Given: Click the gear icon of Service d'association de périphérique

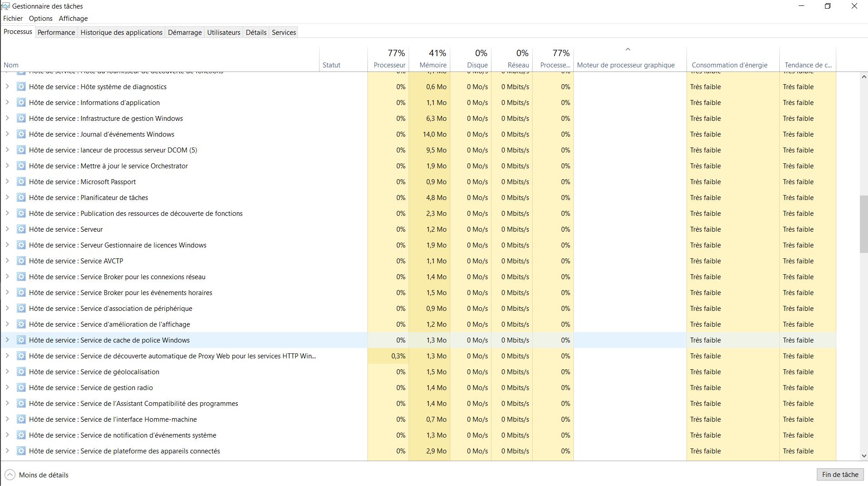Looking at the screenshot, I should (21, 309).
